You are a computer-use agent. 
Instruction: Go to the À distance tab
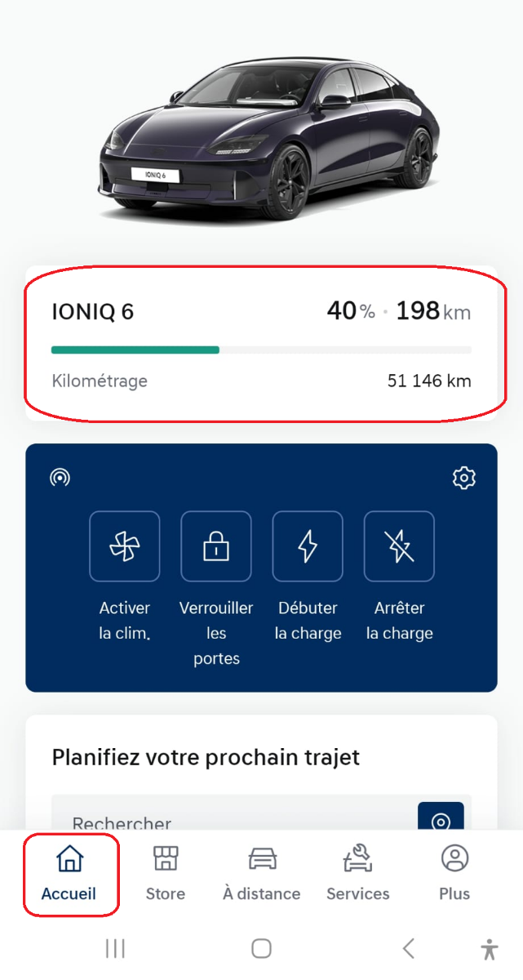point(261,873)
